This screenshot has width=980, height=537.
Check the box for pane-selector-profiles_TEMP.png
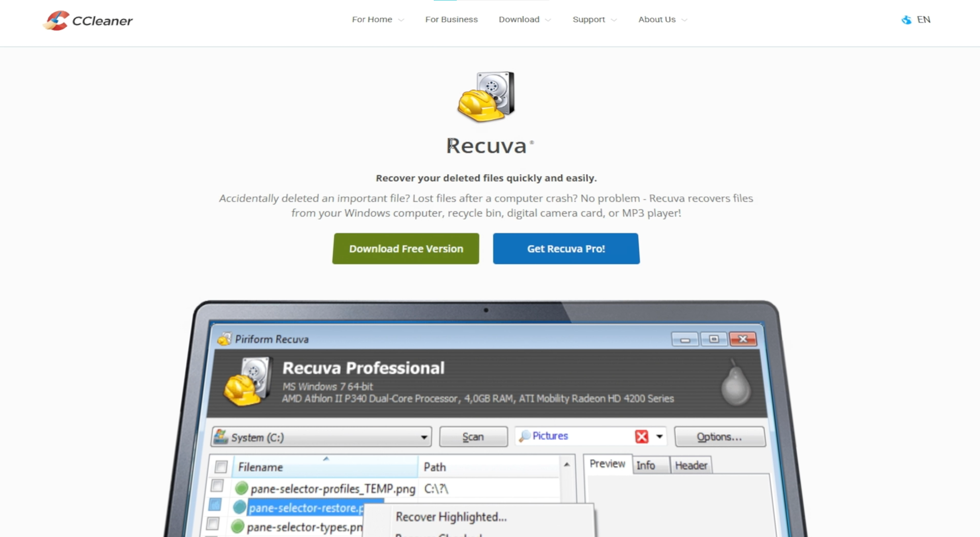coord(217,486)
